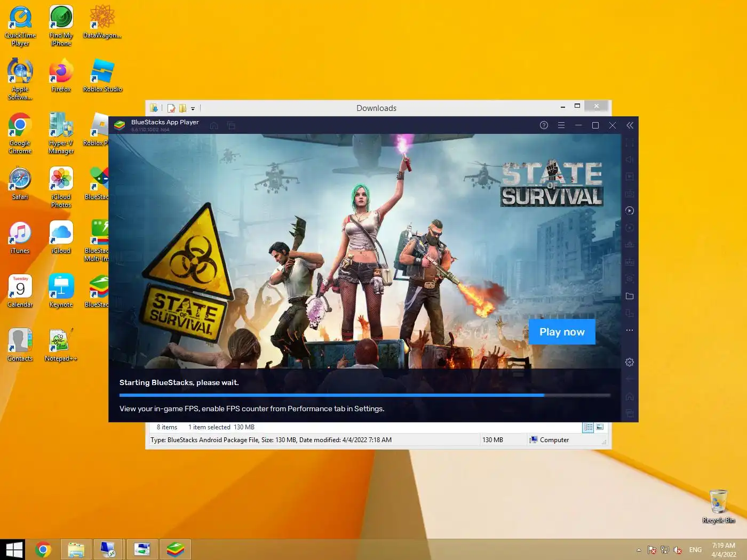The image size is (747, 560).
Task: Switch to BlueStacks in the taskbar
Action: pos(175,549)
